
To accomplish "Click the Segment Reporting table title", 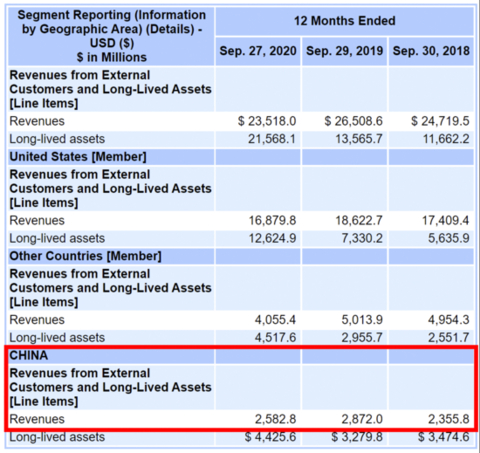I will (112, 36).
